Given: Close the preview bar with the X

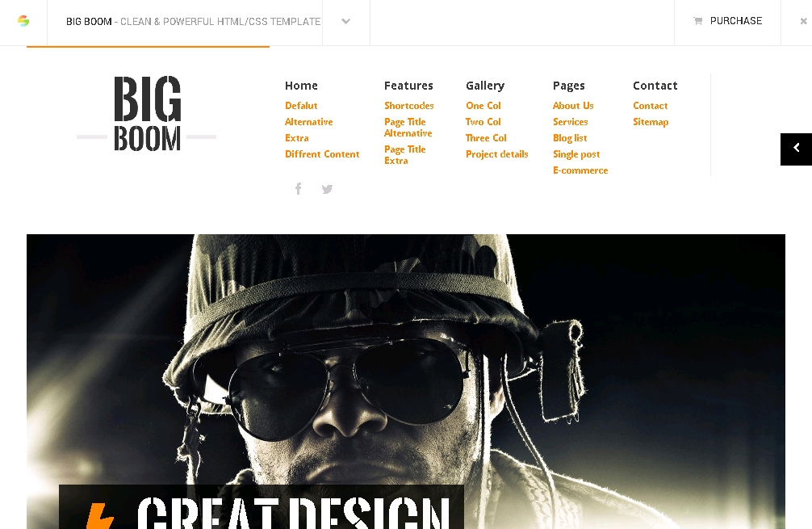Looking at the screenshot, I should tap(803, 22).
